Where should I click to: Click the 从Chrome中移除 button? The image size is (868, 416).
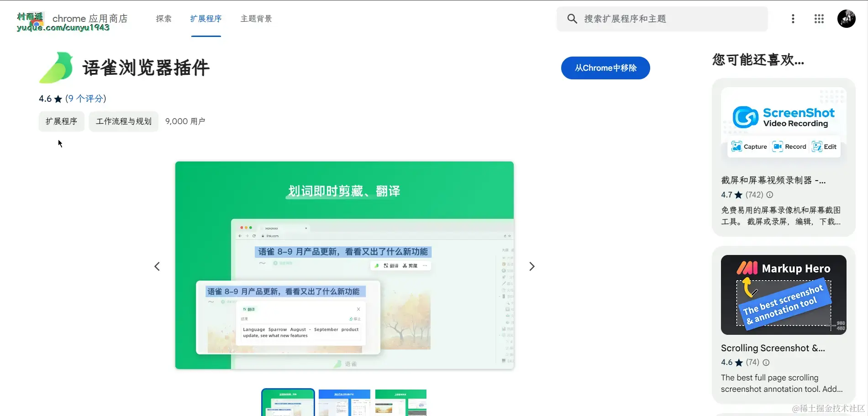click(605, 68)
